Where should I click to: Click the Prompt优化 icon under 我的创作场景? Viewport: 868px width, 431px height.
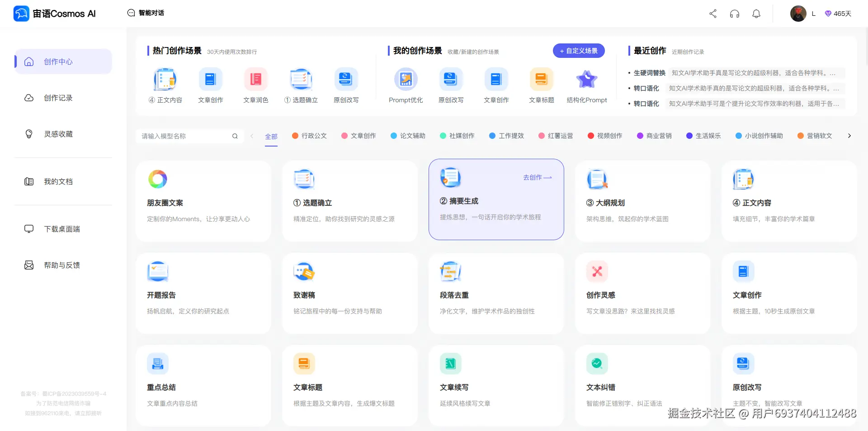[406, 79]
